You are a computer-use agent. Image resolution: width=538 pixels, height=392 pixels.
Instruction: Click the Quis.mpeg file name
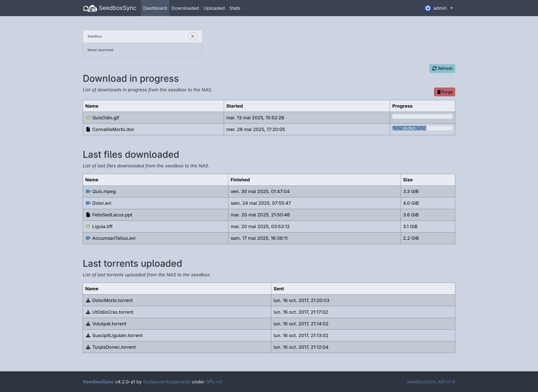[x=104, y=191]
